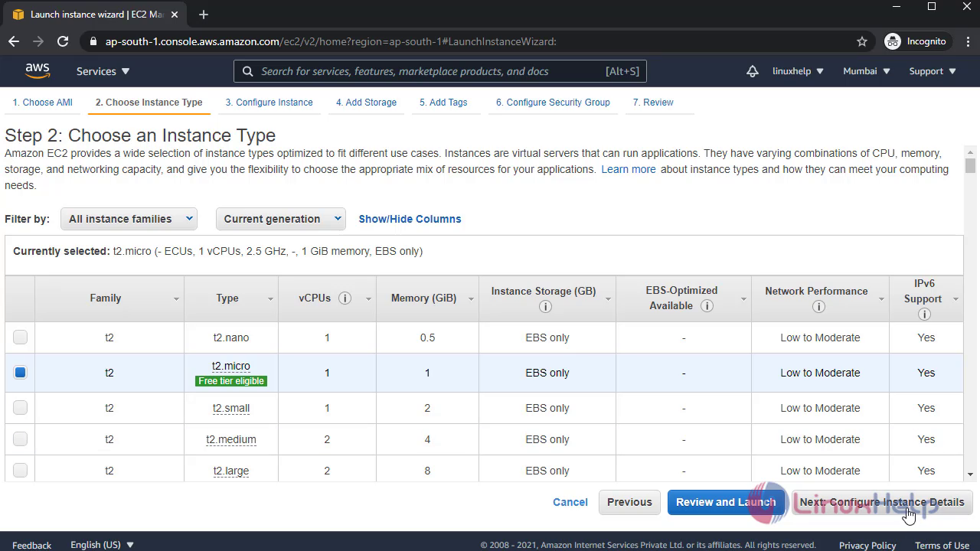Click the table scrollbar down arrow
The width and height of the screenshot is (980, 551).
tap(971, 474)
